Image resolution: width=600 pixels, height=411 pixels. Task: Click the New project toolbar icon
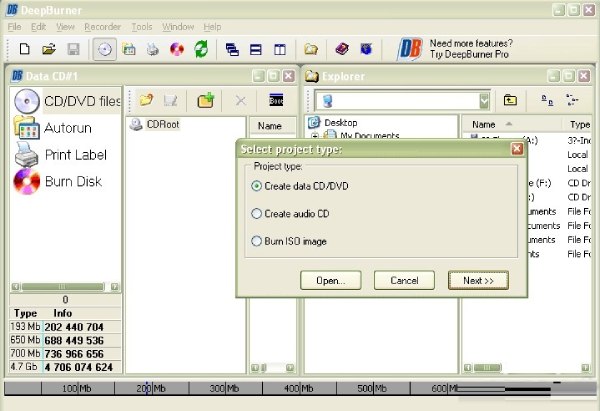pyautogui.click(x=24, y=49)
